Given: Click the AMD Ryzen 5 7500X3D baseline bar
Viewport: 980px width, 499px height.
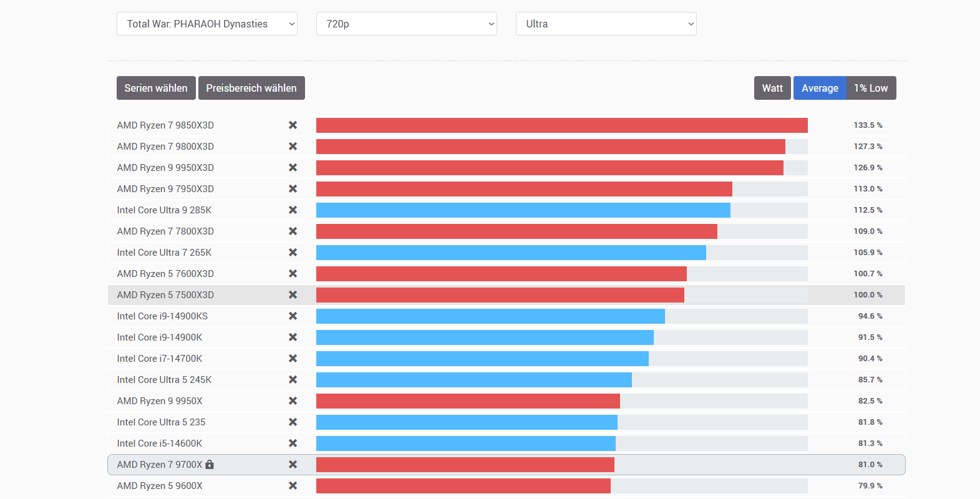Looking at the screenshot, I should point(500,295).
